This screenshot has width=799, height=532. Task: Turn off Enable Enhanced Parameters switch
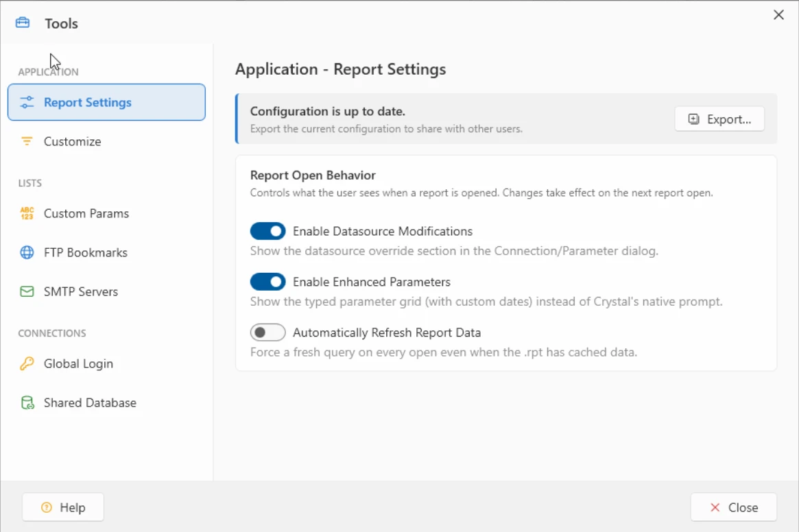pos(267,282)
